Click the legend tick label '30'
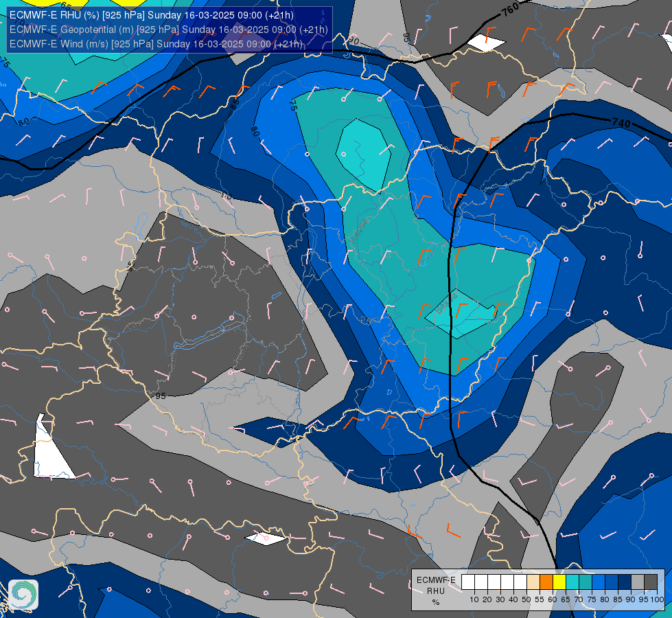 point(500,599)
